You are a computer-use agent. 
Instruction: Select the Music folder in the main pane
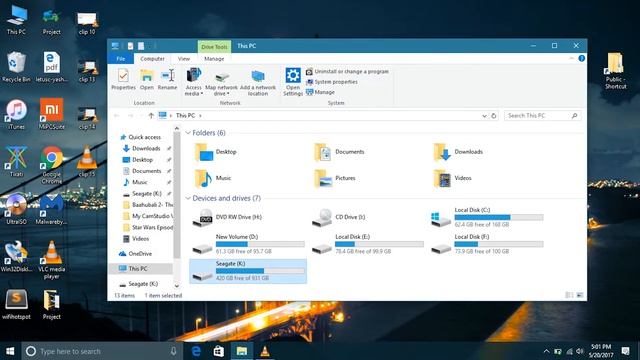click(213, 178)
